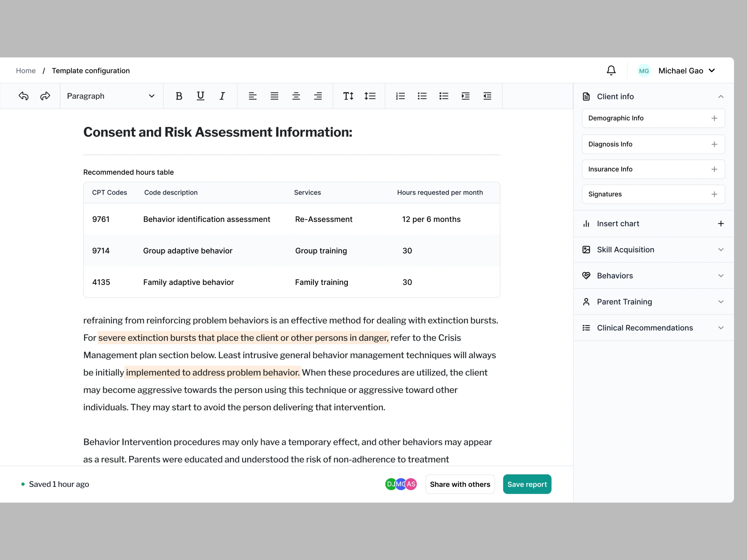This screenshot has height=560, width=747.
Task: Click the Save report button
Action: [x=527, y=484]
